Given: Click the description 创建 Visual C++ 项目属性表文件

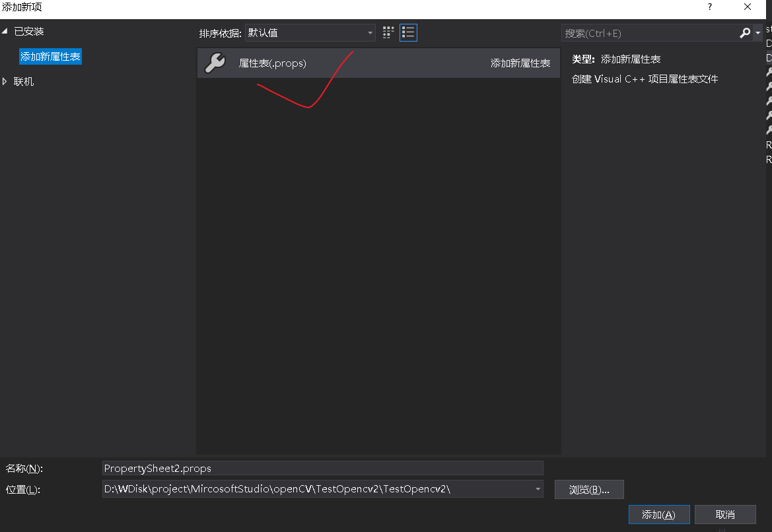Looking at the screenshot, I should (x=645, y=79).
